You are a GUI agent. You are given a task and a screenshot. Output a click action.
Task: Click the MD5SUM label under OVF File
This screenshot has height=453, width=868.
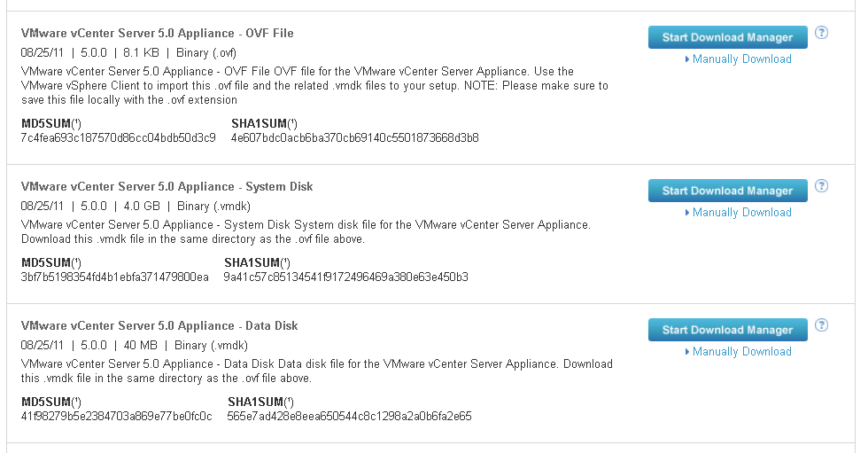tap(51, 123)
